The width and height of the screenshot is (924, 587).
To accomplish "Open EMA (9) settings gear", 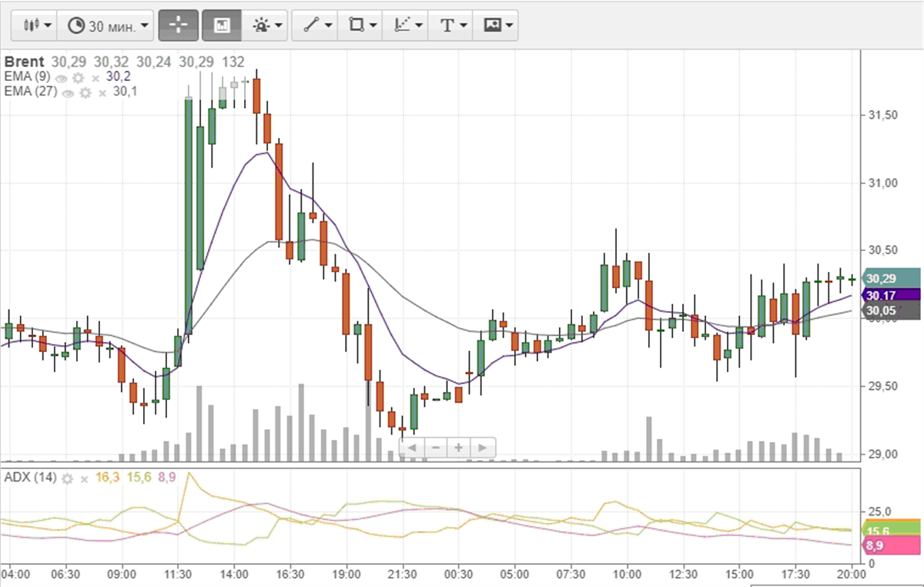I will point(78,78).
